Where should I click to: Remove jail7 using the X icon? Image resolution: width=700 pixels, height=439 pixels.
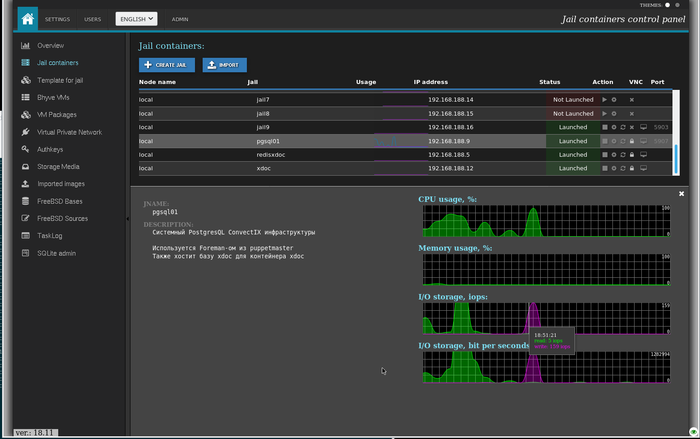click(631, 100)
